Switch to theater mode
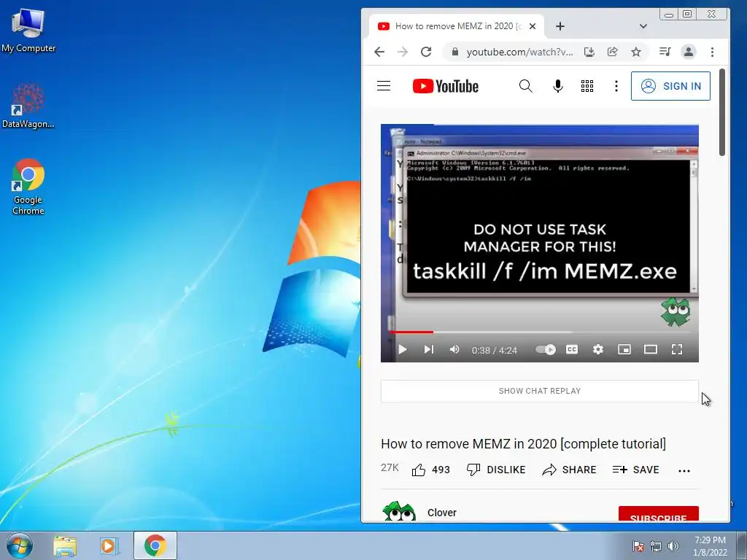 (650, 350)
